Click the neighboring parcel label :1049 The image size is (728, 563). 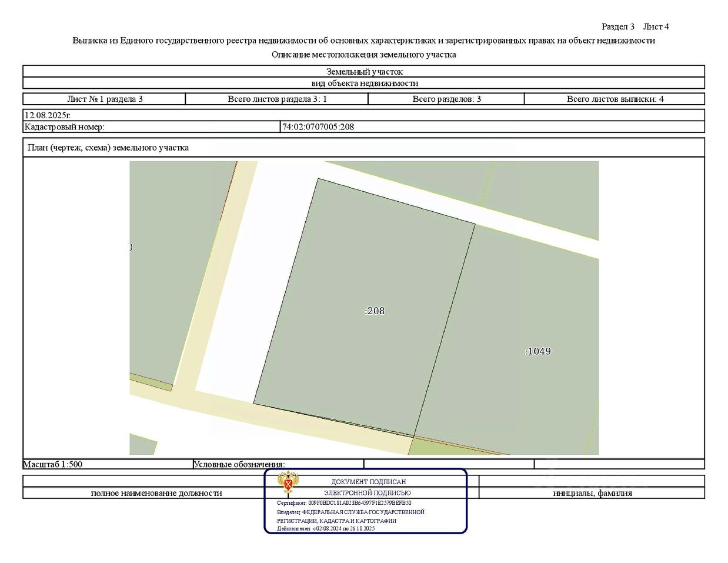[x=537, y=351]
